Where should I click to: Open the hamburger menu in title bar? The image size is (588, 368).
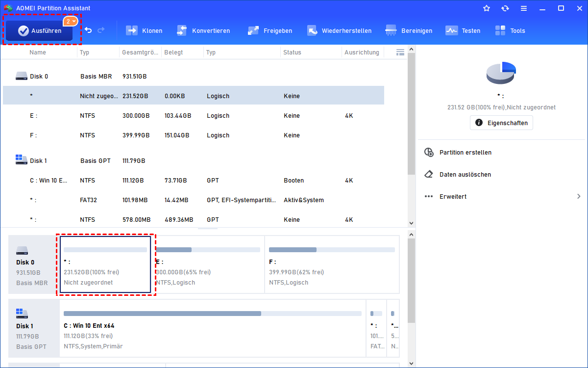[x=524, y=8]
